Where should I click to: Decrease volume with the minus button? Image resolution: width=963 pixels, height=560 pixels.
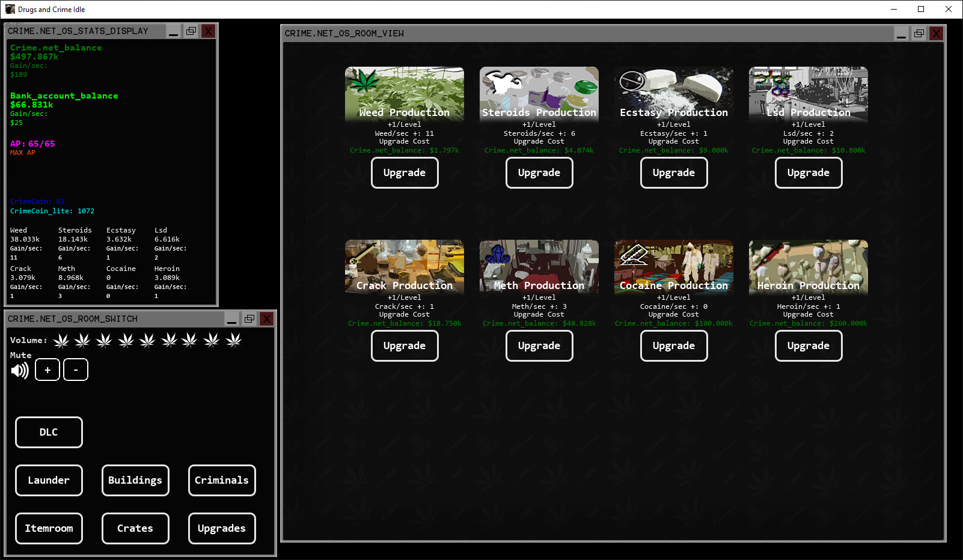76,370
